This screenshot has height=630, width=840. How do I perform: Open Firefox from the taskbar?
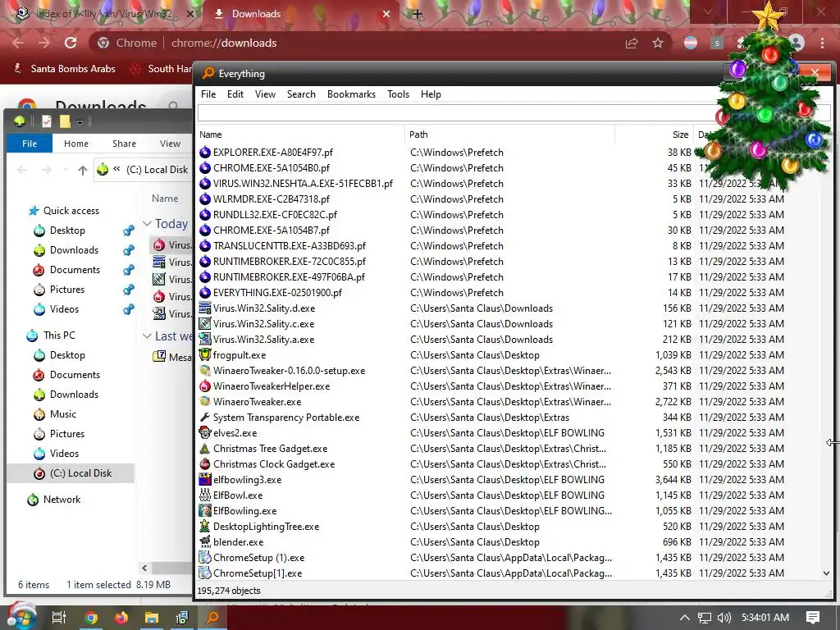click(121, 618)
